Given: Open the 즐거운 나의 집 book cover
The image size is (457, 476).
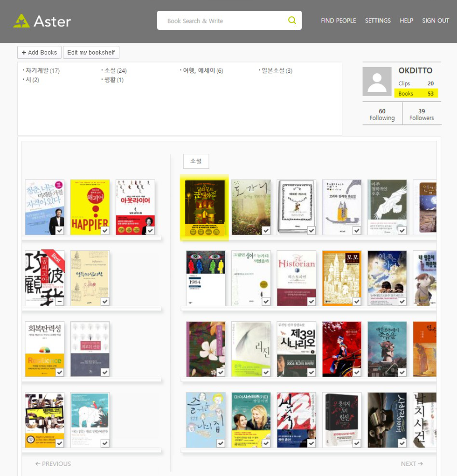Looking at the screenshot, I should coord(206,420).
